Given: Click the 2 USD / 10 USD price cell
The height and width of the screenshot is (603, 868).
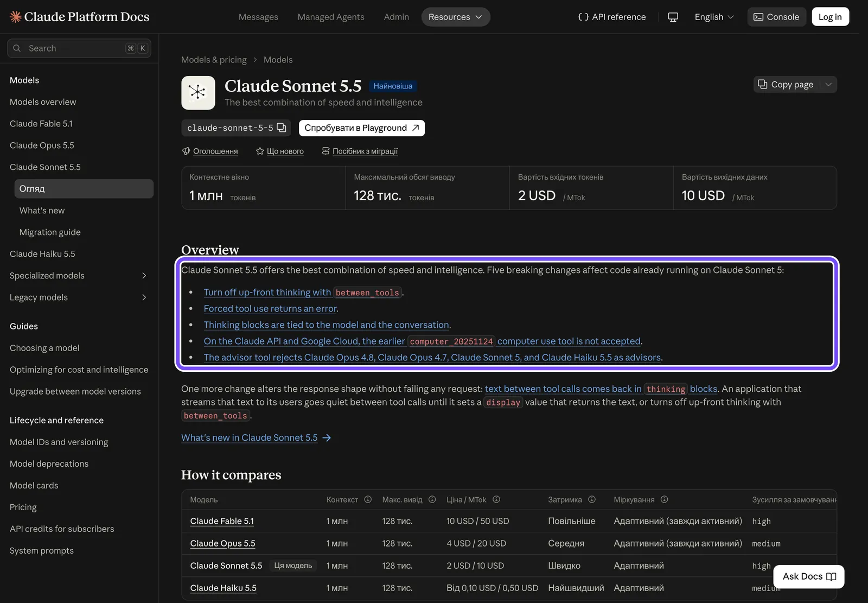Looking at the screenshot, I should 475,566.
